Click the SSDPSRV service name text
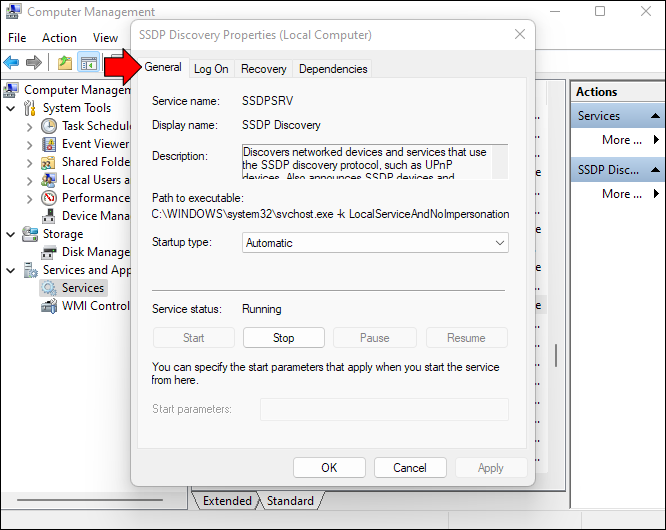Image resolution: width=666 pixels, height=530 pixels. (x=268, y=101)
